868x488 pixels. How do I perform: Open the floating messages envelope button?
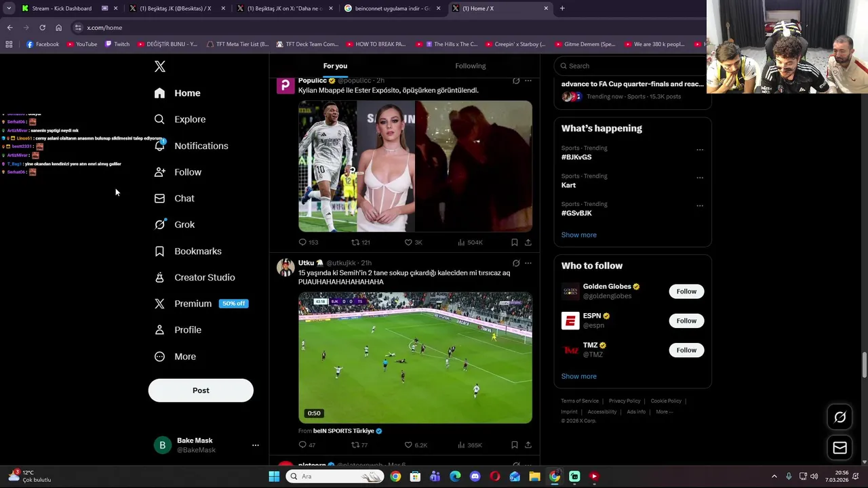(x=840, y=447)
